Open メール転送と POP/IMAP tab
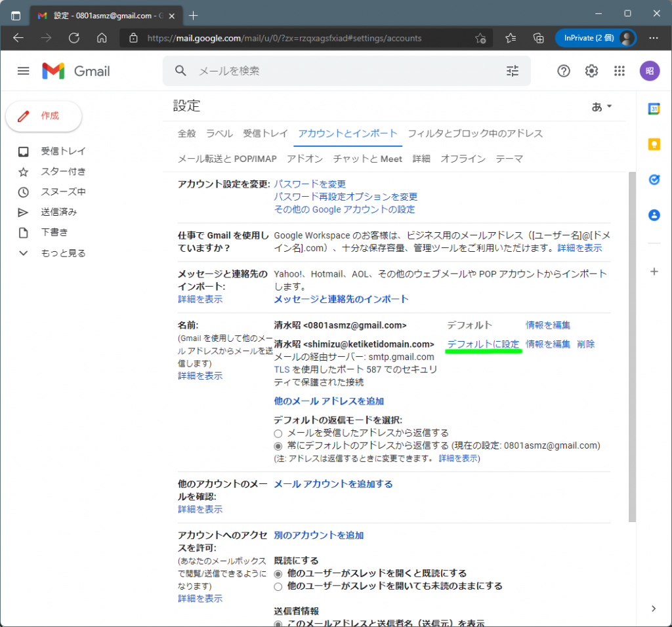This screenshot has width=672, height=627. tap(227, 159)
